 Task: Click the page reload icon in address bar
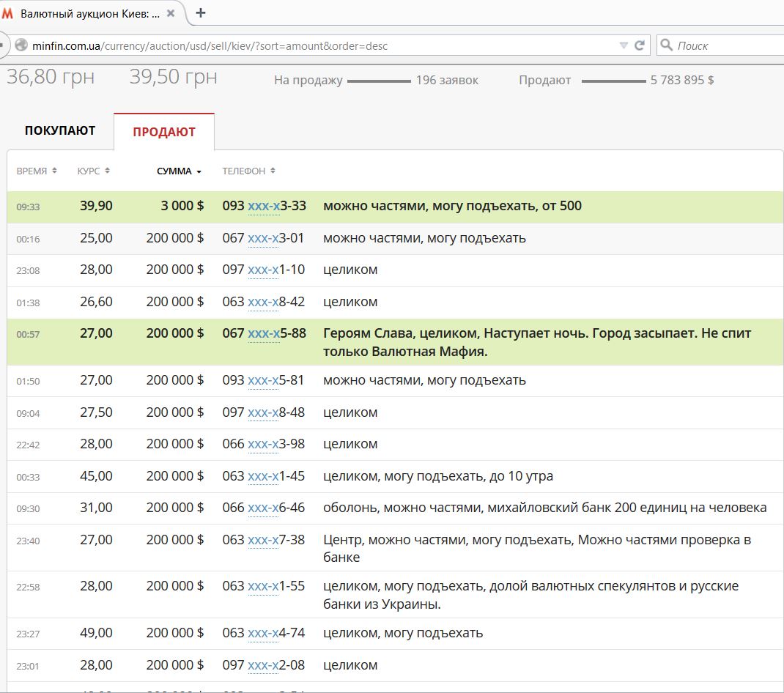click(x=640, y=45)
